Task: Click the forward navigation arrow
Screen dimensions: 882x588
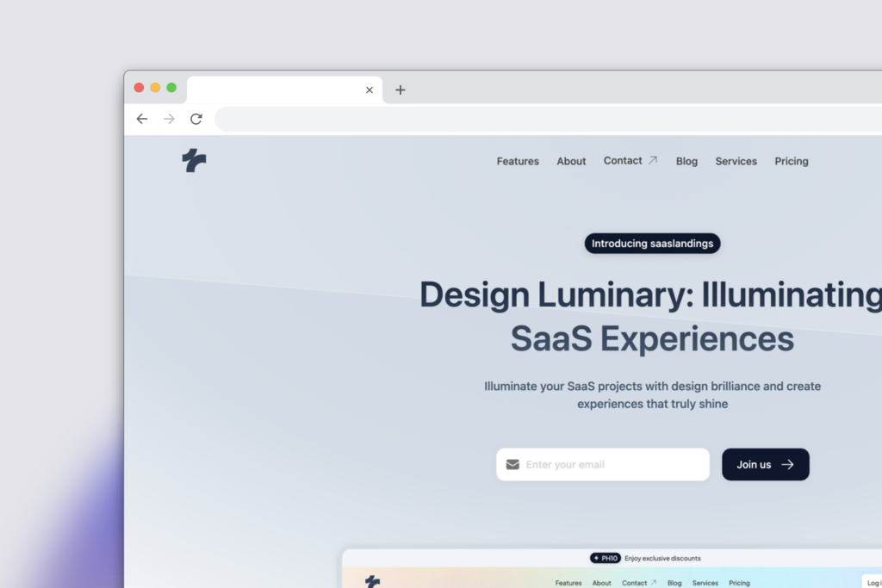Action: point(169,119)
